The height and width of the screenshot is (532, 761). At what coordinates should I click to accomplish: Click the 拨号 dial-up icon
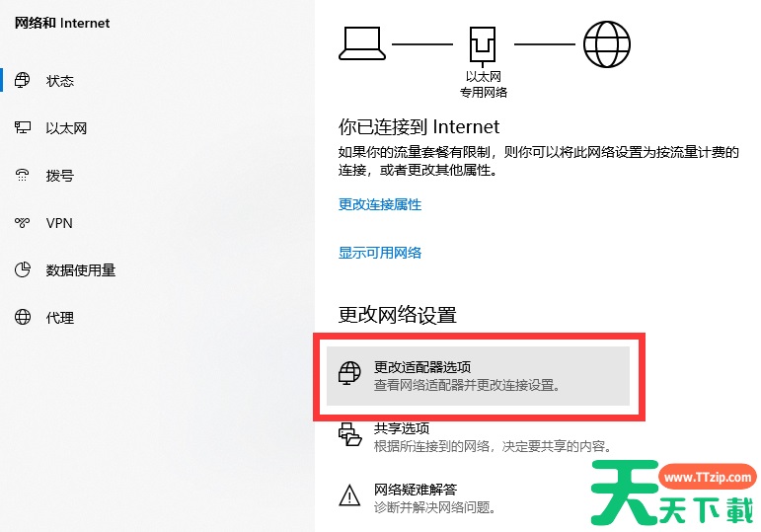point(23,175)
